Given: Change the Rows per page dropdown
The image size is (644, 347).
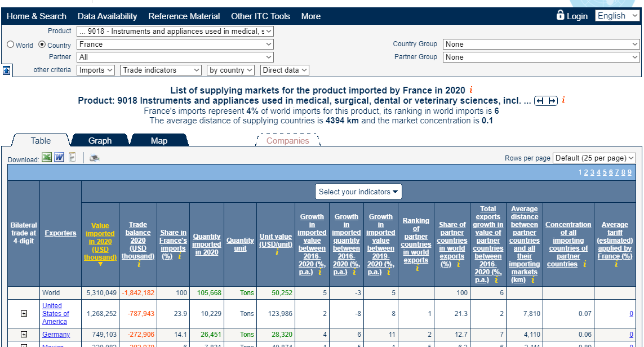Looking at the screenshot, I should click(x=594, y=158).
